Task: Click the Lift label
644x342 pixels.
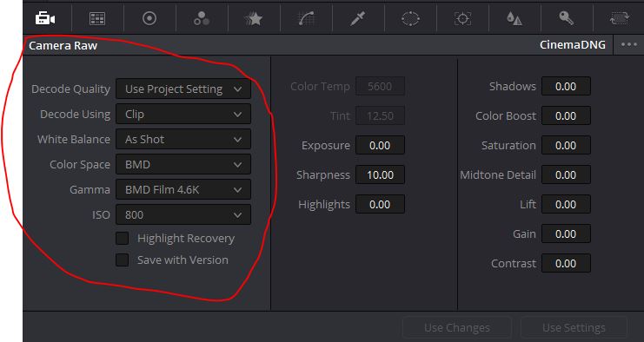Action: click(x=528, y=204)
